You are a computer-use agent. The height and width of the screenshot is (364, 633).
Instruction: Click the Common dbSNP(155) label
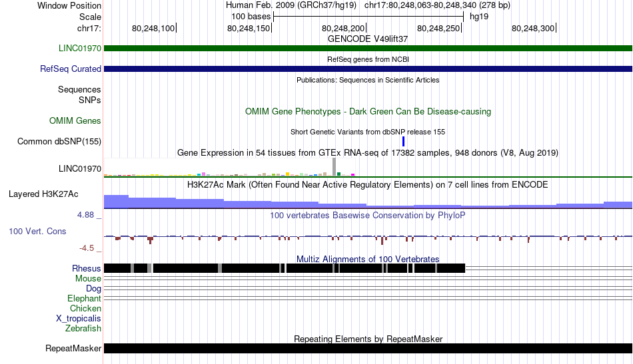[x=59, y=141]
